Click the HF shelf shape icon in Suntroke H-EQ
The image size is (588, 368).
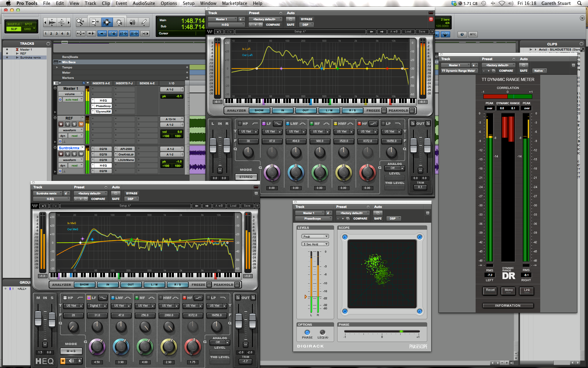[x=198, y=298]
